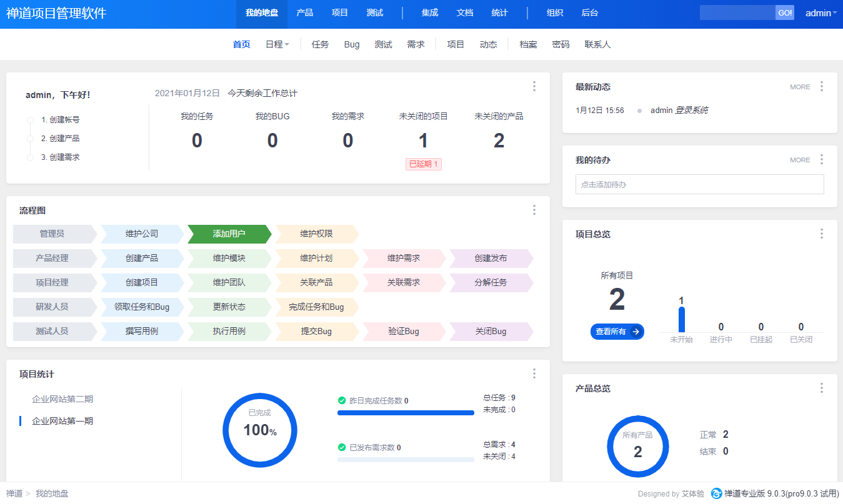Open three-dot menu on 项目总览 panel
Screen dimensions: 843x504
[x=821, y=234]
